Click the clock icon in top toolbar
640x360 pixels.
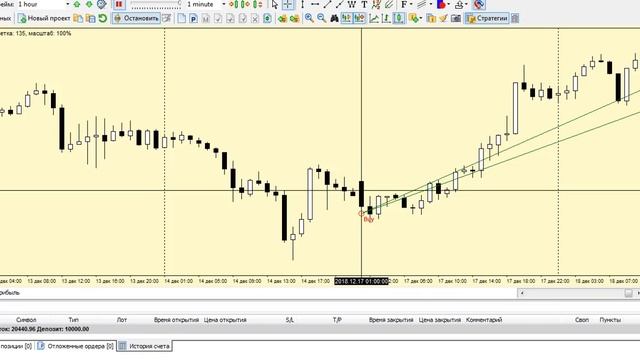[x=102, y=4]
